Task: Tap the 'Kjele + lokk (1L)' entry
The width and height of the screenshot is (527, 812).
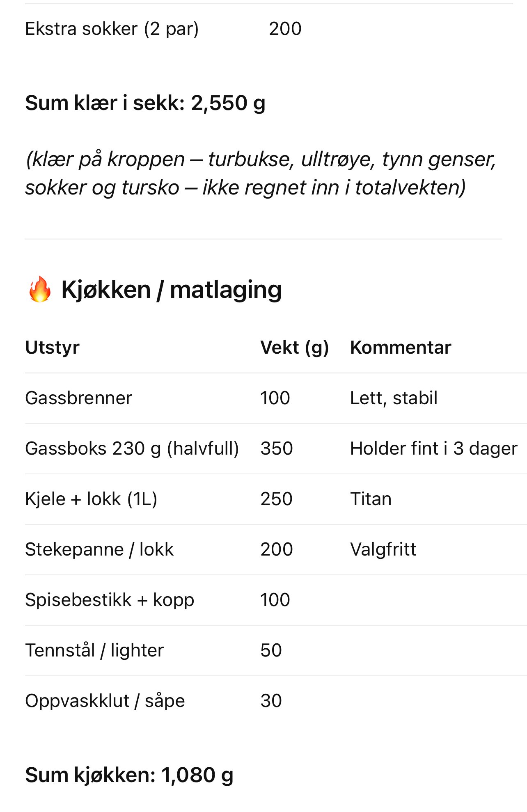Action: tap(91, 499)
